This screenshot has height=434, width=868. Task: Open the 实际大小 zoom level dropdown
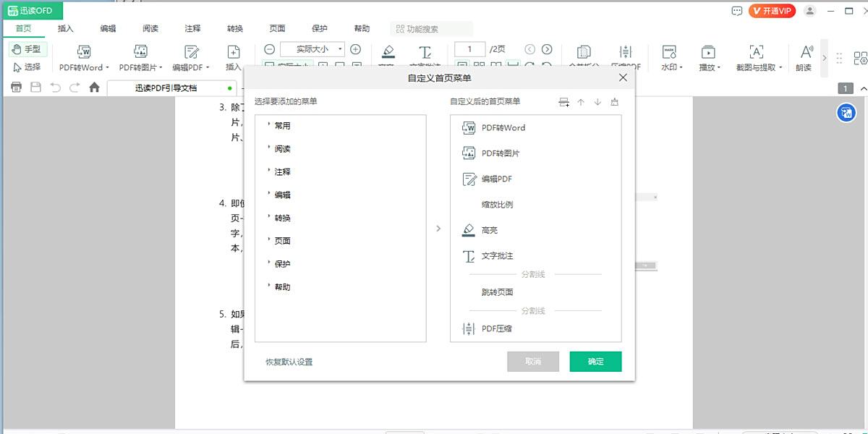coord(312,49)
